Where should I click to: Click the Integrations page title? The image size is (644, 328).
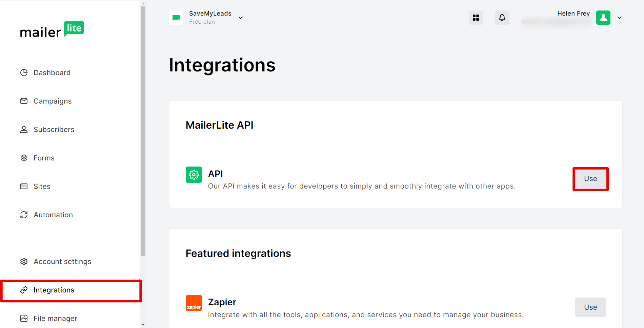(x=222, y=65)
